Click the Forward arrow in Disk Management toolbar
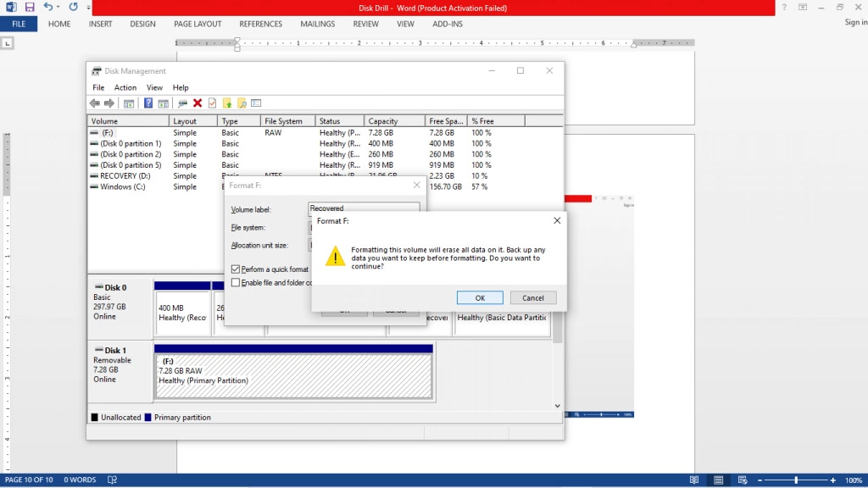This screenshot has height=488, width=868. click(109, 103)
